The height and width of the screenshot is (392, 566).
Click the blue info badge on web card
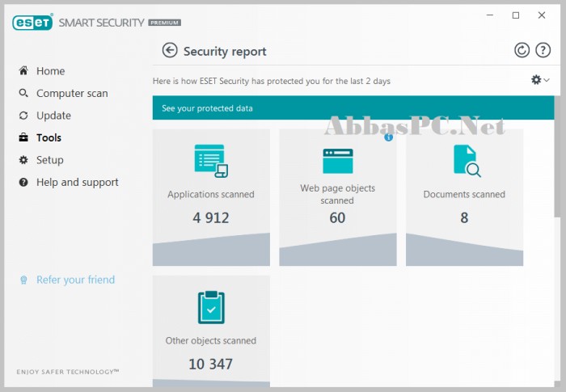(x=388, y=137)
